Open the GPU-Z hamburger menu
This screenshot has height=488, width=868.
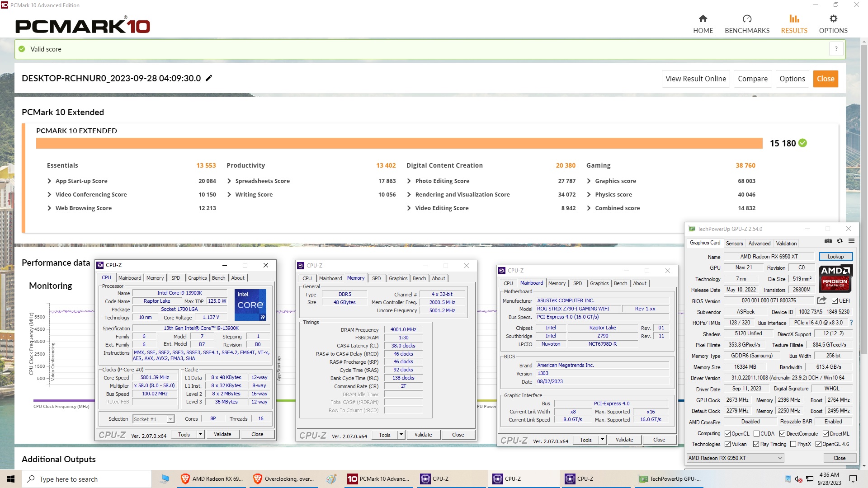[x=851, y=241]
